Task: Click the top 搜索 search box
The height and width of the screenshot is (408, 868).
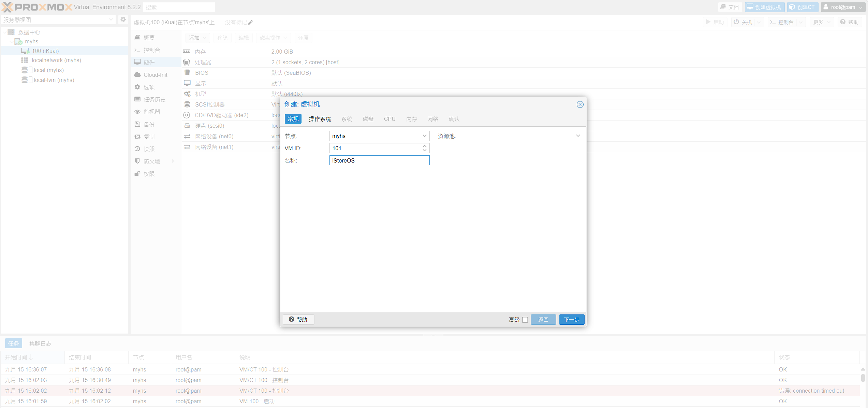Action: tap(179, 7)
